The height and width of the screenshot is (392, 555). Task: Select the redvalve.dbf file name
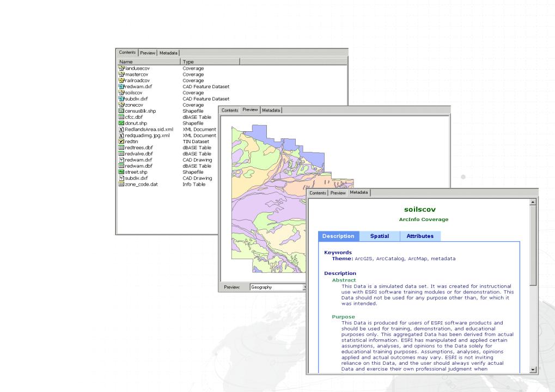point(139,154)
